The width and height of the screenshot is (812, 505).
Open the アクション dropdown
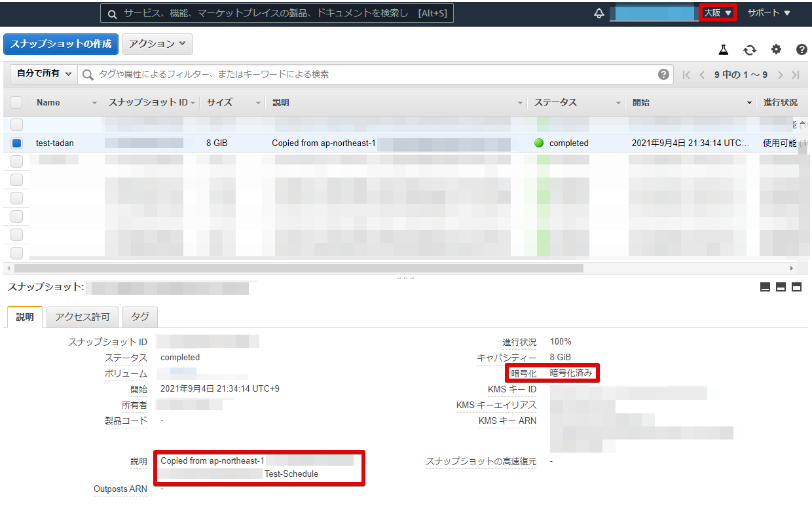pyautogui.click(x=157, y=44)
